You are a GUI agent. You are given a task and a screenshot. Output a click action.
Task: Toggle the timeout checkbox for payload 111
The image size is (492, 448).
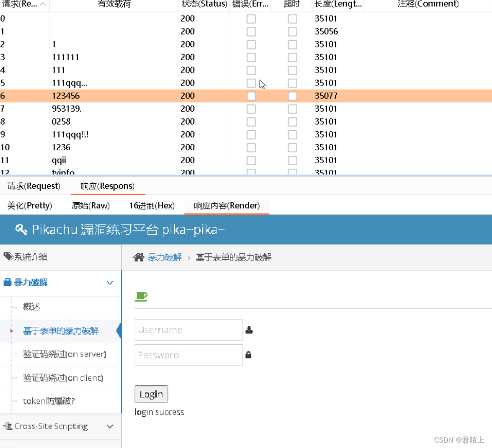[x=293, y=70]
